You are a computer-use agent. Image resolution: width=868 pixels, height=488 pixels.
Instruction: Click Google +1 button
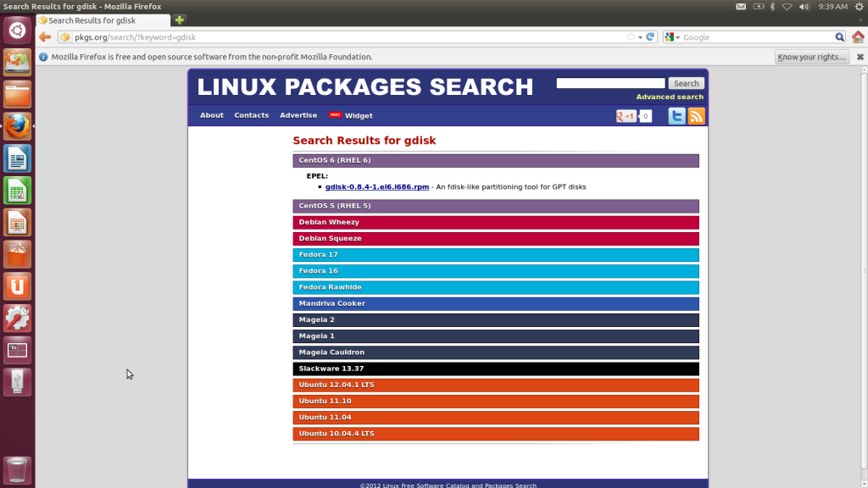[626, 116]
